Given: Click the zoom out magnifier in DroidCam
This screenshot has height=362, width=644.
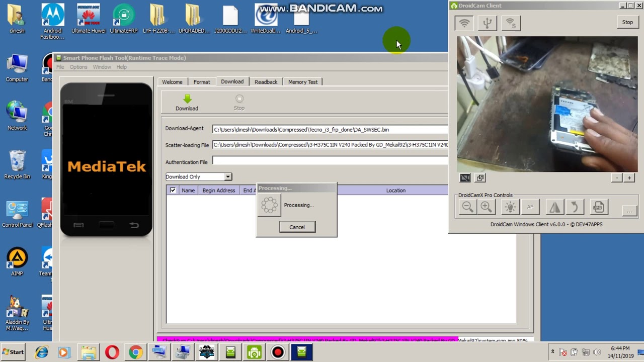Looking at the screenshot, I should click(x=467, y=207).
